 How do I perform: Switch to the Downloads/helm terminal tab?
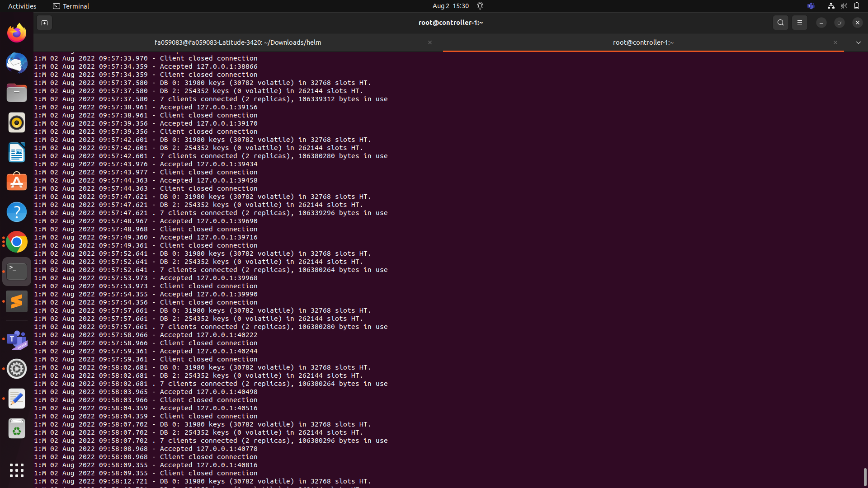click(x=238, y=42)
